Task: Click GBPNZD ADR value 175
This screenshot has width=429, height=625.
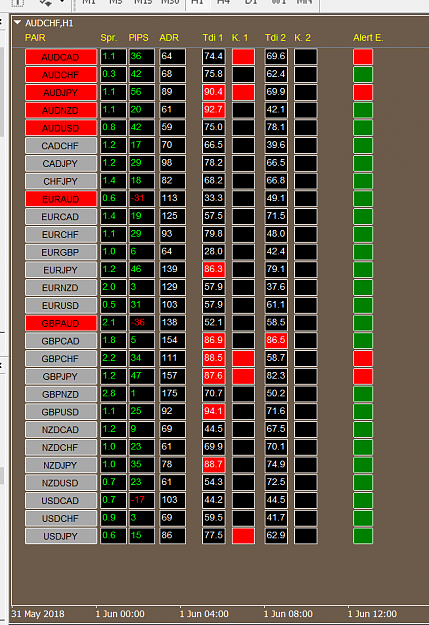Action: (x=172, y=394)
